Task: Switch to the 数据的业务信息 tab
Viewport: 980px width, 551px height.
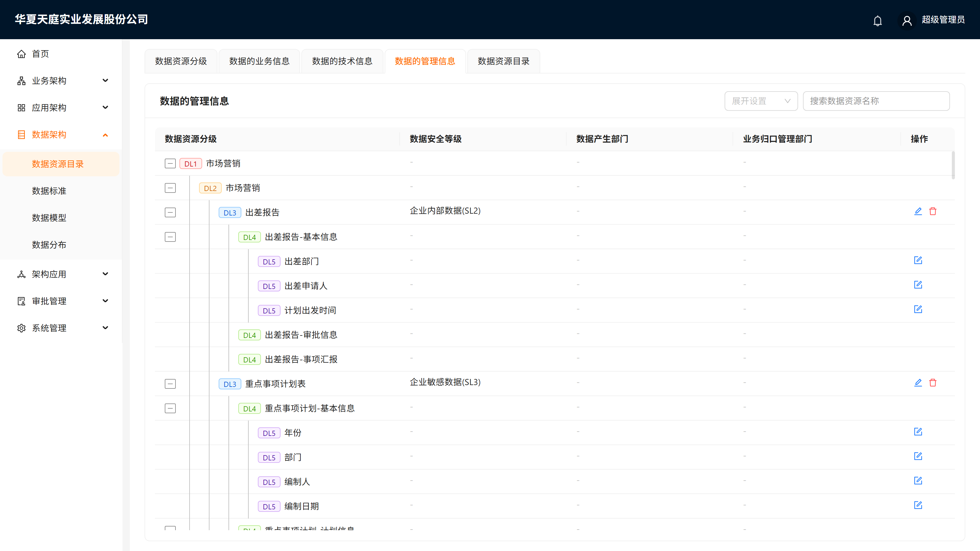Action: (259, 61)
